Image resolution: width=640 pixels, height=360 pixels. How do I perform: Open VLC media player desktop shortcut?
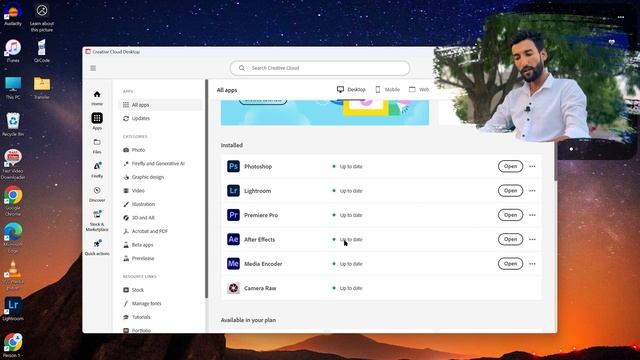tap(13, 275)
